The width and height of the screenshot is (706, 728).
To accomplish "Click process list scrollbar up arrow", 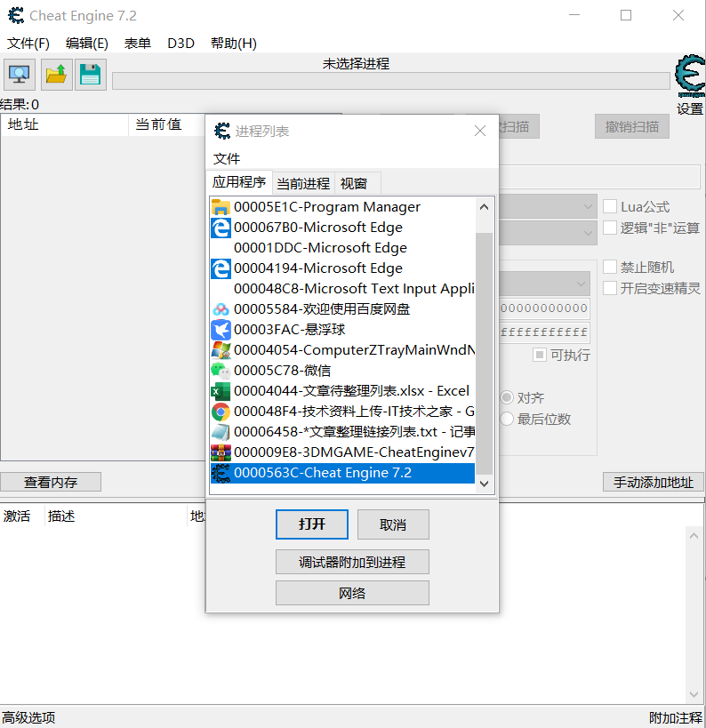I will point(484,206).
